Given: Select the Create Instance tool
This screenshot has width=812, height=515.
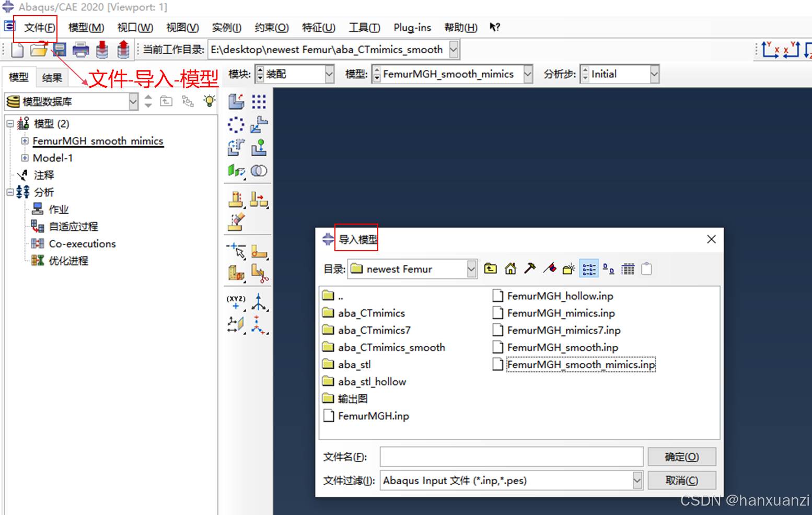Looking at the screenshot, I should (236, 101).
